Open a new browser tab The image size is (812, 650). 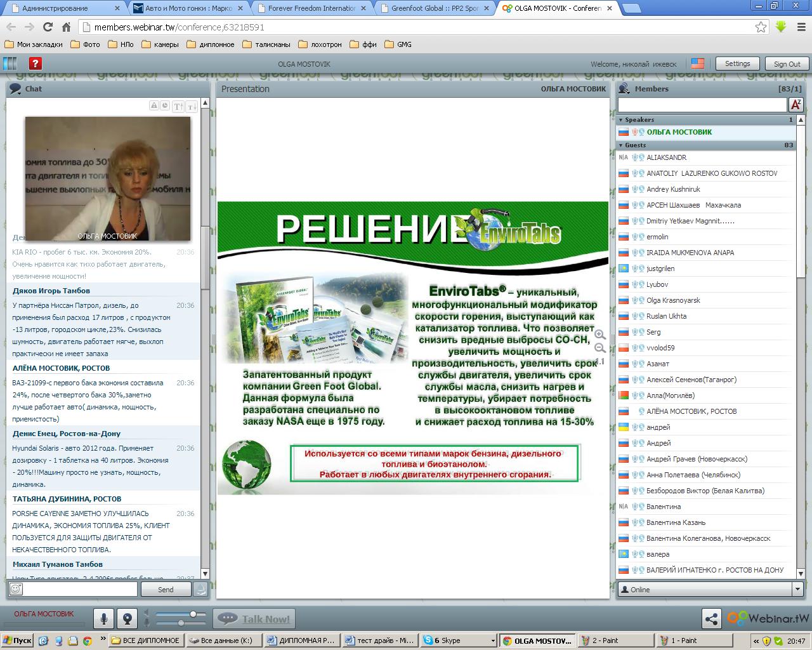631,8
